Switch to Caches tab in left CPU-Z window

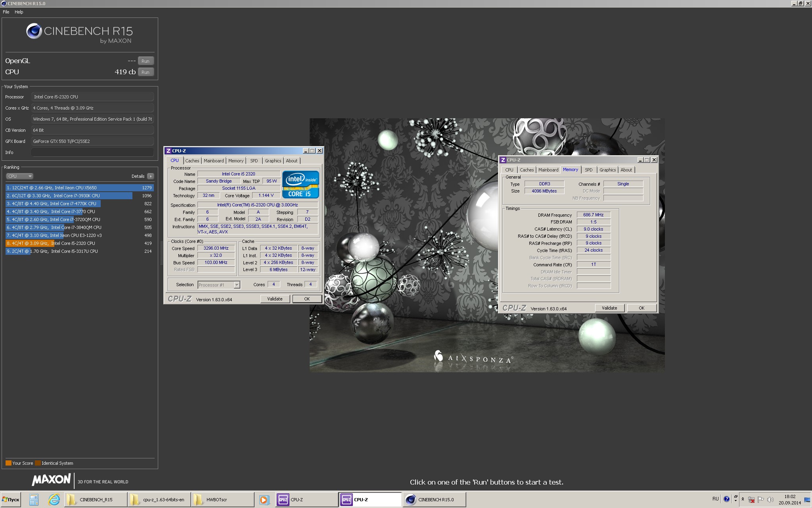click(192, 161)
